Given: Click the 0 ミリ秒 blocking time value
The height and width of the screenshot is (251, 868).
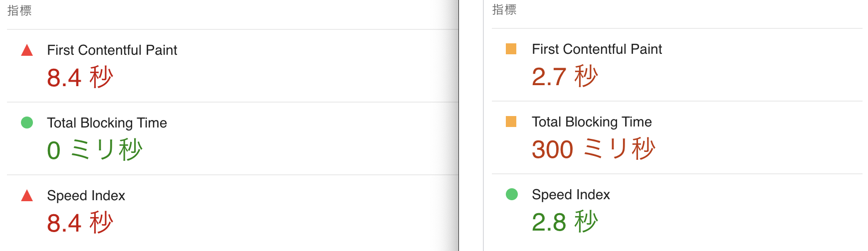Looking at the screenshot, I should click(x=94, y=150).
